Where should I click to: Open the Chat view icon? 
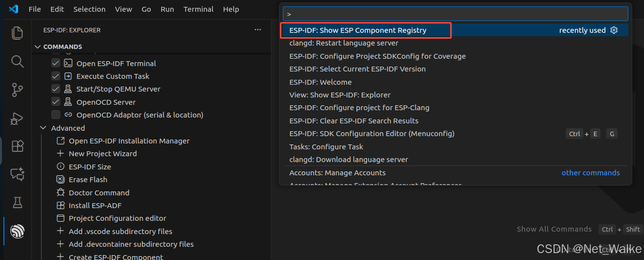click(x=17, y=174)
